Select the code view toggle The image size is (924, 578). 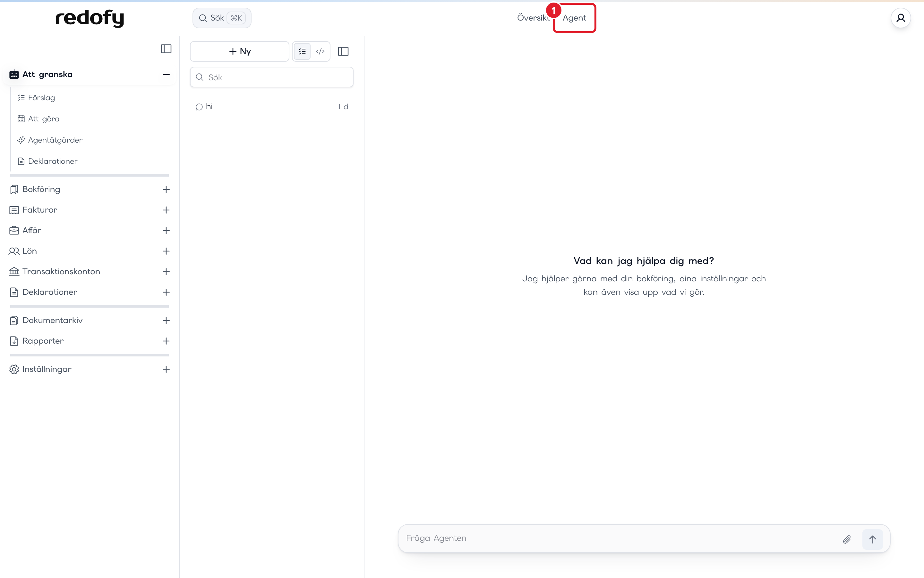point(320,51)
